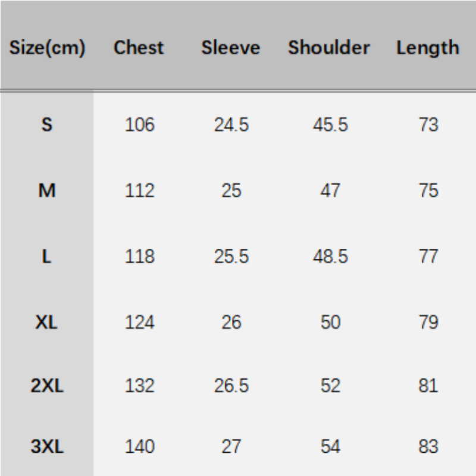476x476 pixels.
Task: Click the Size(cm) column header
Action: pyautogui.click(x=47, y=48)
